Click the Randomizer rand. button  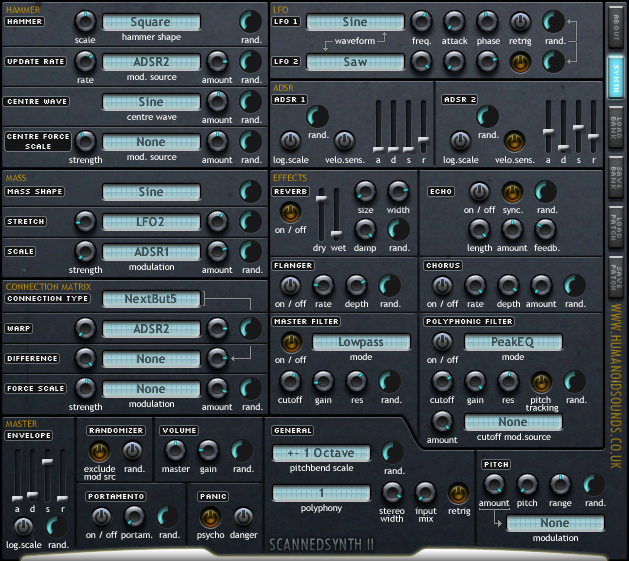[x=132, y=451]
